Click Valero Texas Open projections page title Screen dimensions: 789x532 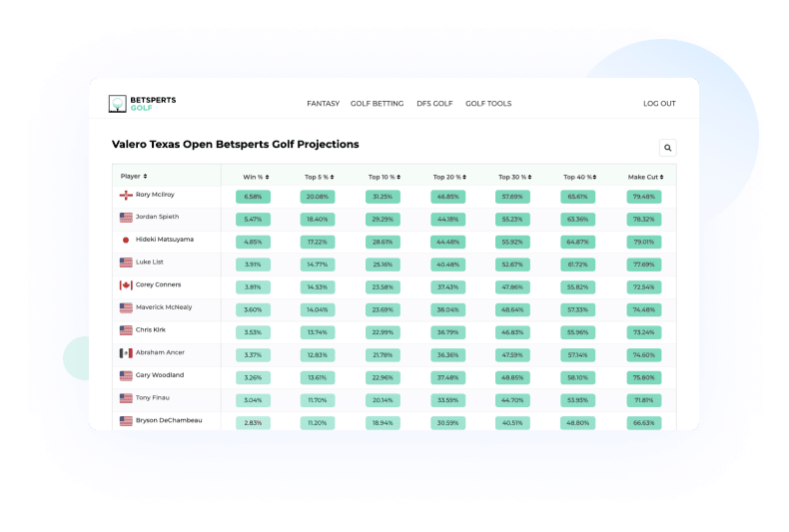pos(236,145)
